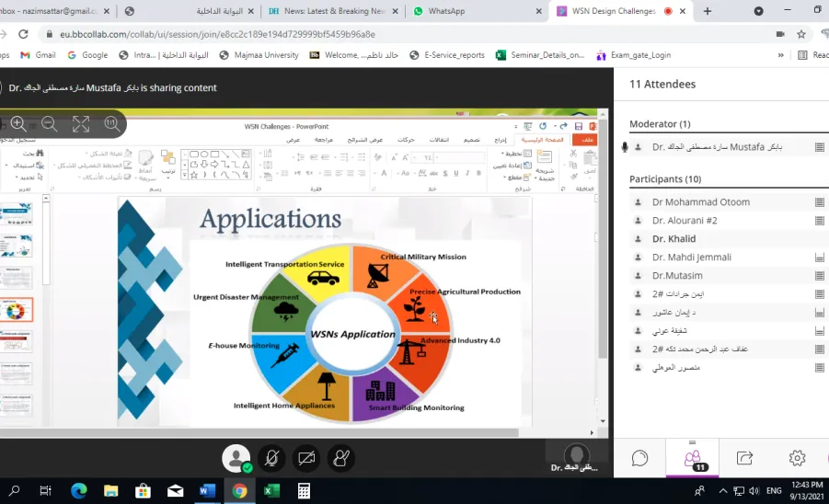
Task: Toggle the raise hand button
Action: tap(341, 458)
